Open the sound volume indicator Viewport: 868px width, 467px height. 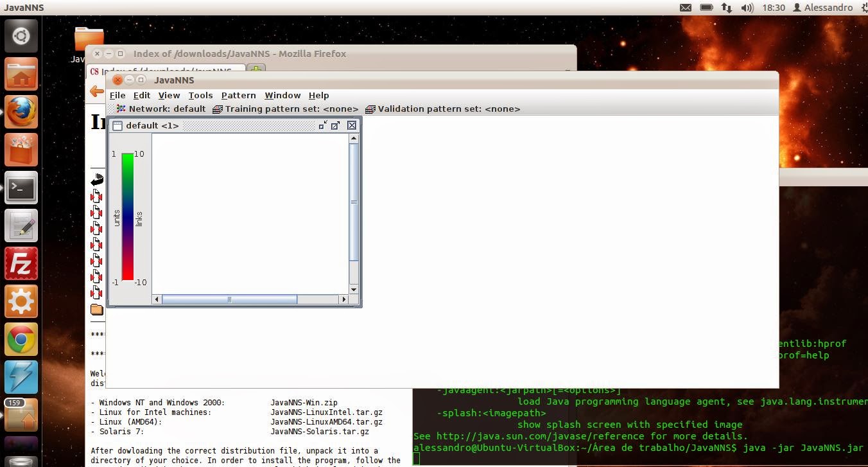(747, 8)
